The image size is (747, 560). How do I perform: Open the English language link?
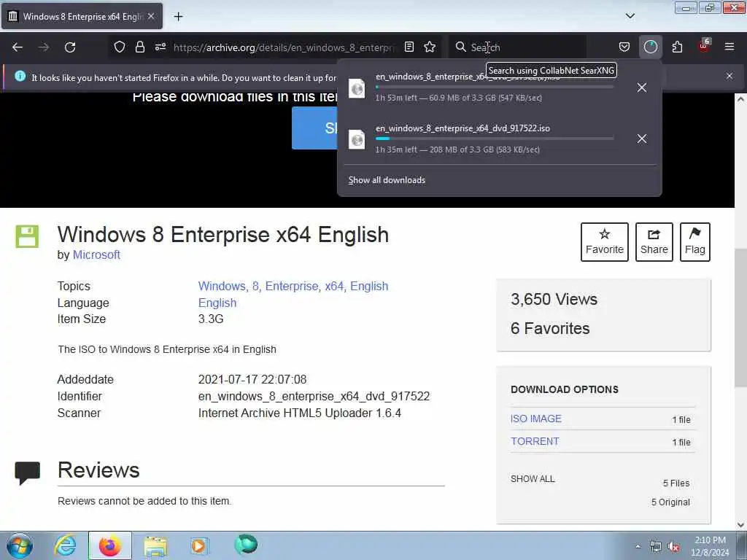coord(217,303)
